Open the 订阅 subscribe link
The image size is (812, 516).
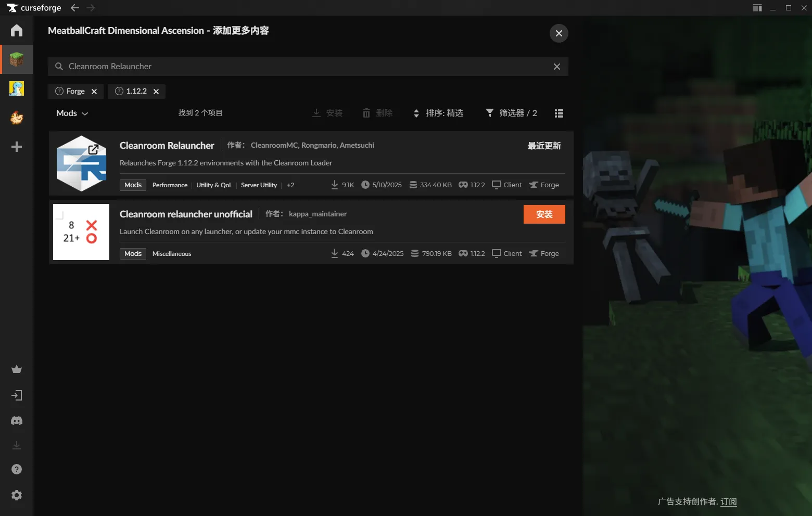pos(729,501)
